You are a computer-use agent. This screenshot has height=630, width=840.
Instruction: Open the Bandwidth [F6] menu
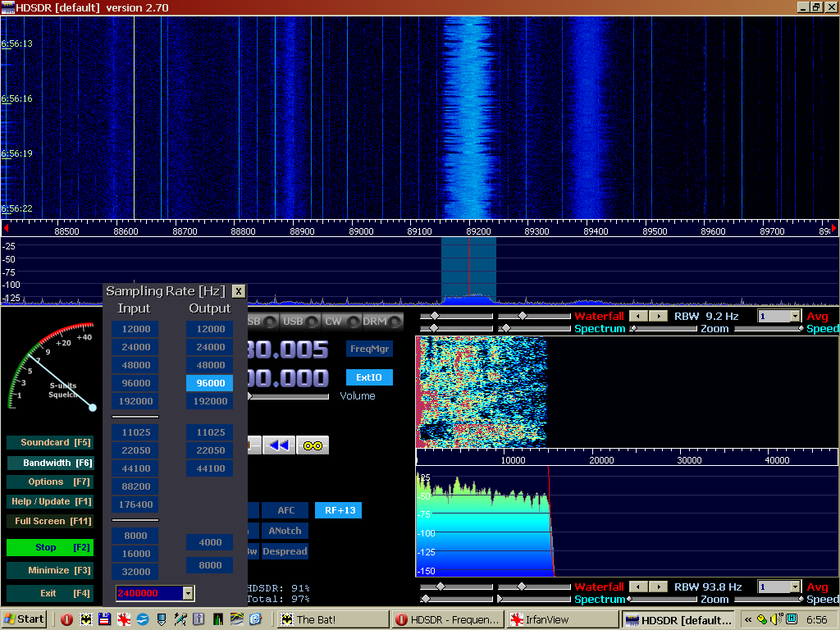pyautogui.click(x=50, y=463)
